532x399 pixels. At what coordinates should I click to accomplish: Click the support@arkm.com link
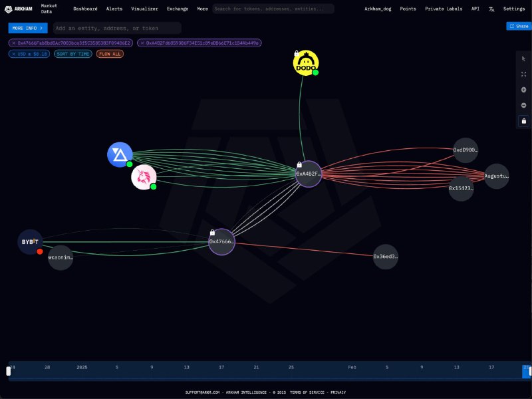coord(202,392)
